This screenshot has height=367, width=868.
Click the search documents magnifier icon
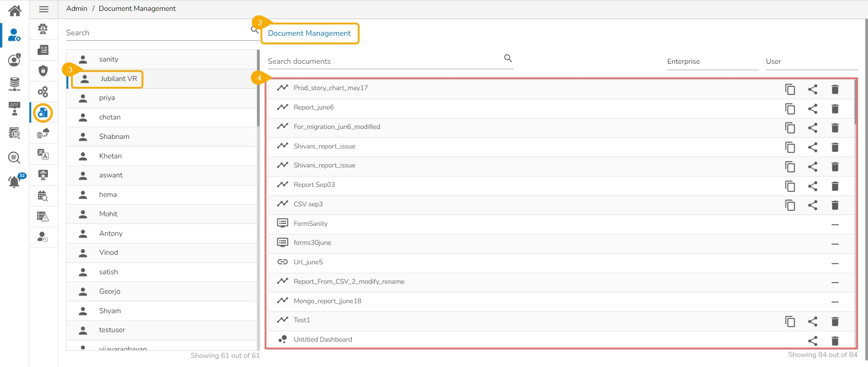508,58
